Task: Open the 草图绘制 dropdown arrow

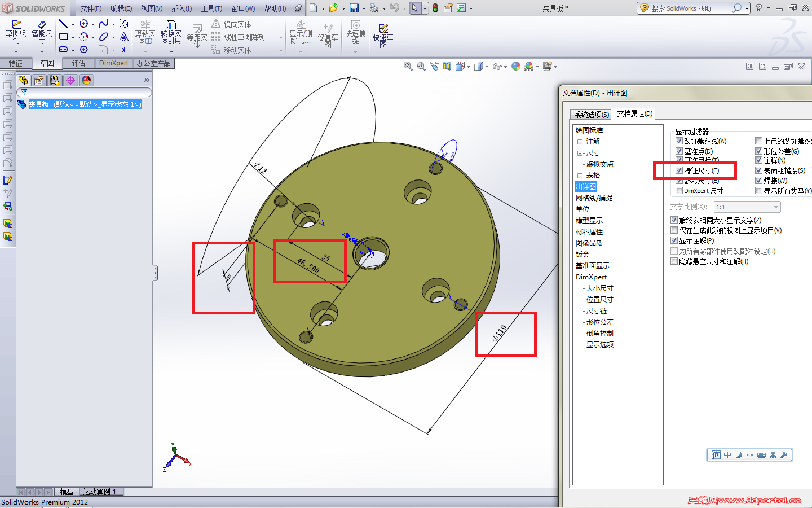Action: click(x=16, y=52)
